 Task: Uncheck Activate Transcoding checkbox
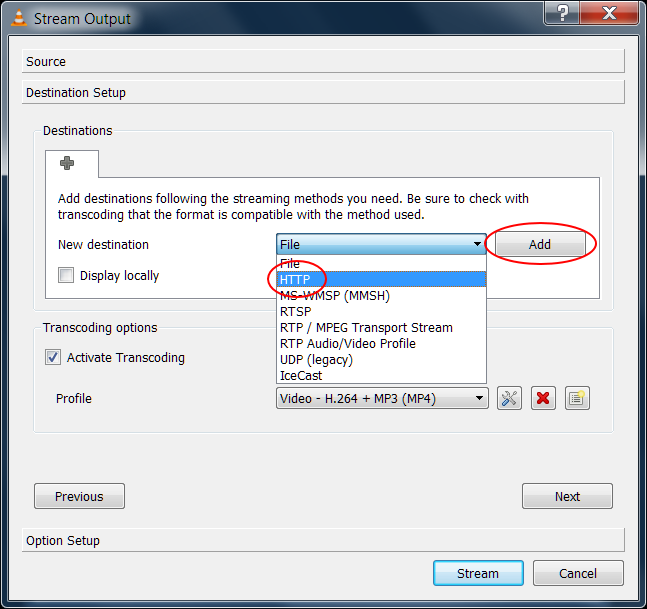(53, 357)
